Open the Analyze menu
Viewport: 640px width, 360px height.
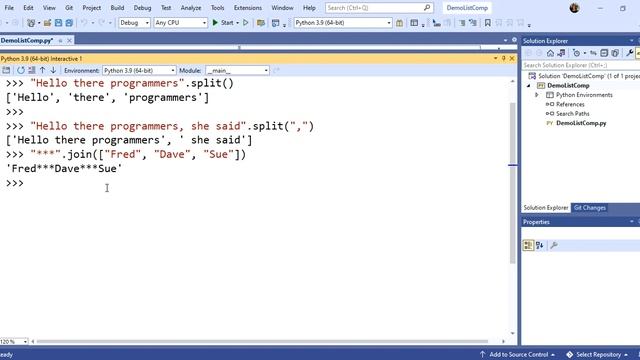191,8
